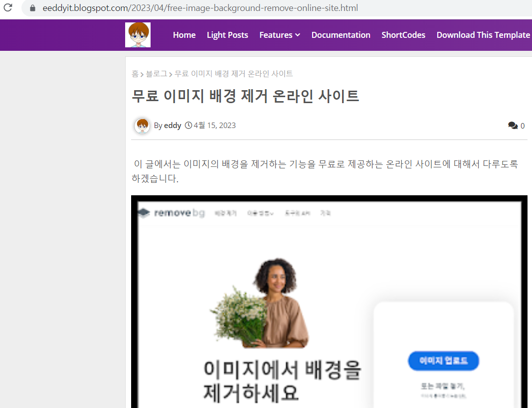
Task: Click Download This Template link
Action: point(483,35)
